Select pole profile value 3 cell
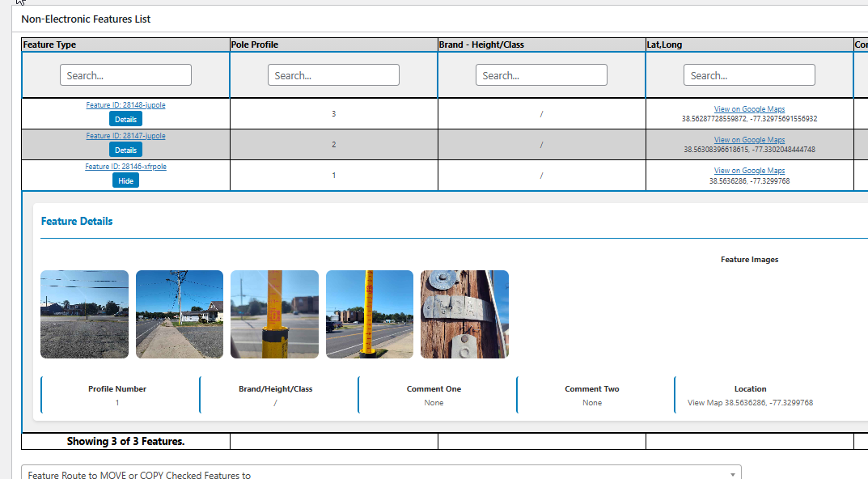 (x=333, y=113)
